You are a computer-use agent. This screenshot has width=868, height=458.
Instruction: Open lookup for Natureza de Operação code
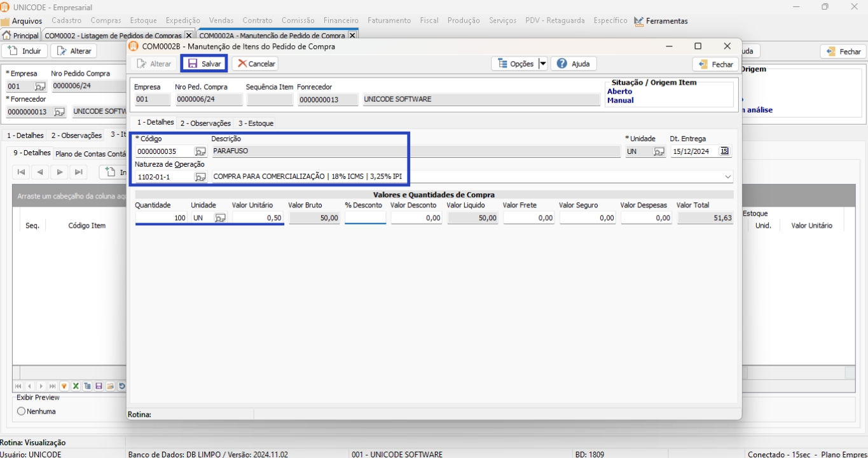(x=200, y=177)
